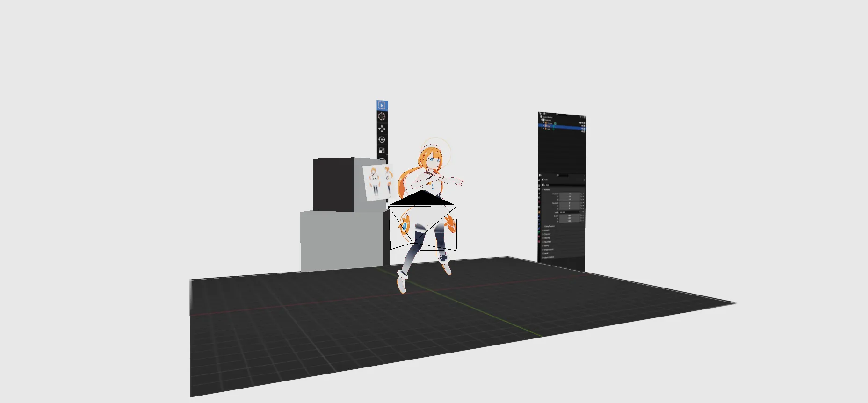Image resolution: width=868 pixels, height=403 pixels.
Task: Select the 3D Cursor tool icon
Action: (382, 116)
